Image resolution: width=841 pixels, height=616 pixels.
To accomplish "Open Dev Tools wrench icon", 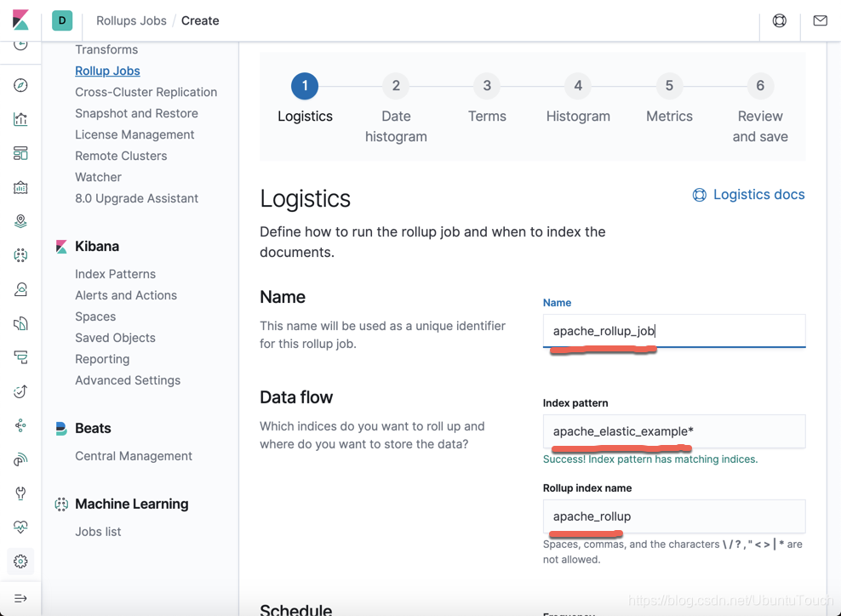I will (x=20, y=493).
